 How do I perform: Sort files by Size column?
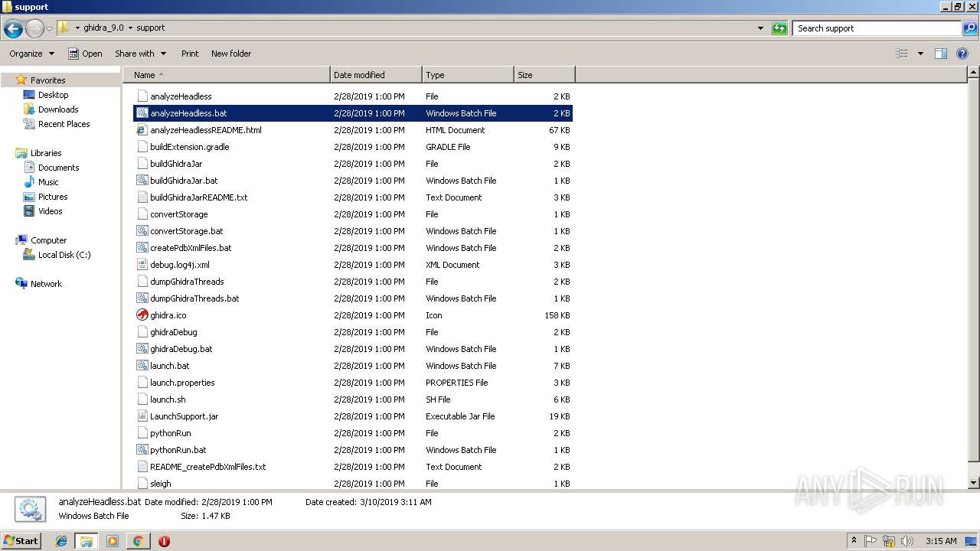click(x=544, y=75)
